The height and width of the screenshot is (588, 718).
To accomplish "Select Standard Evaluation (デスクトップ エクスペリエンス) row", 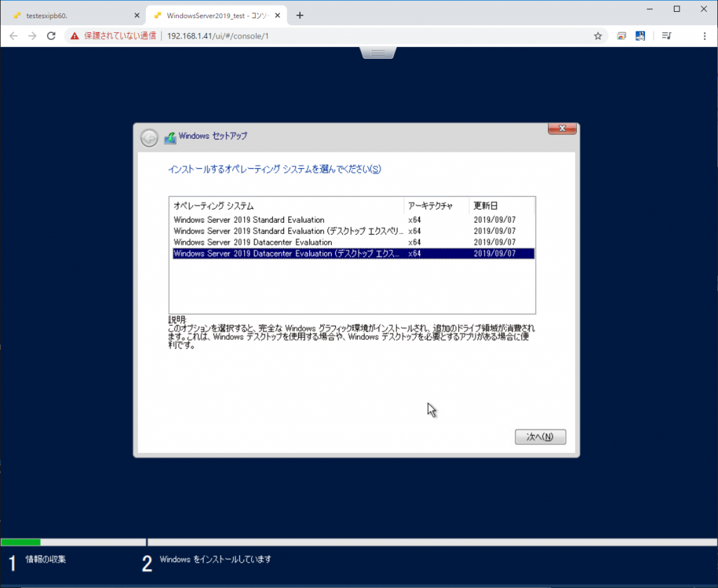I will click(x=353, y=231).
